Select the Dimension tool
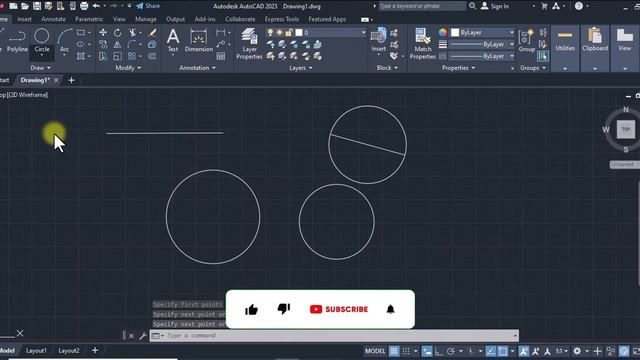 click(x=199, y=40)
